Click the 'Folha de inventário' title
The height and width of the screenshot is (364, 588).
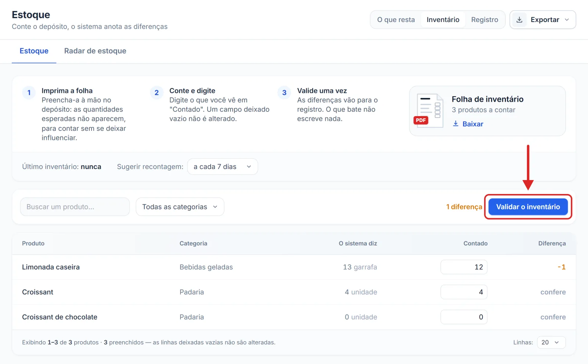pyautogui.click(x=488, y=99)
